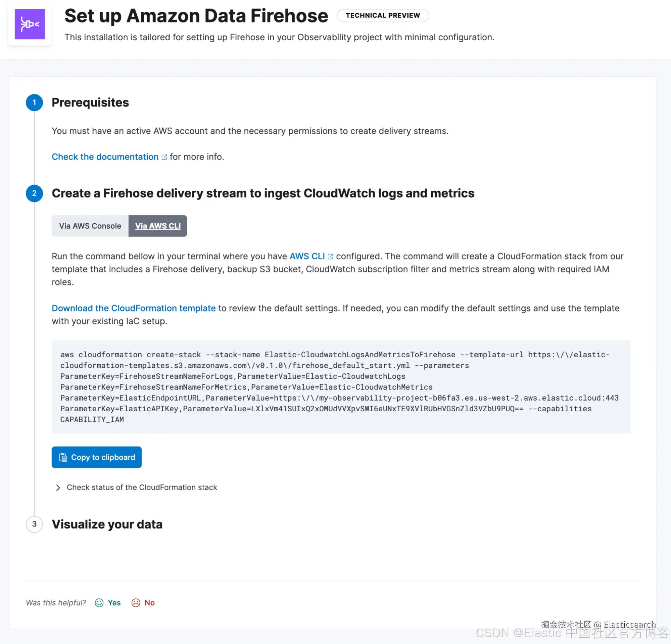Click step 3 Visualize your data circle
Image resolution: width=671 pixels, height=644 pixels.
point(34,524)
